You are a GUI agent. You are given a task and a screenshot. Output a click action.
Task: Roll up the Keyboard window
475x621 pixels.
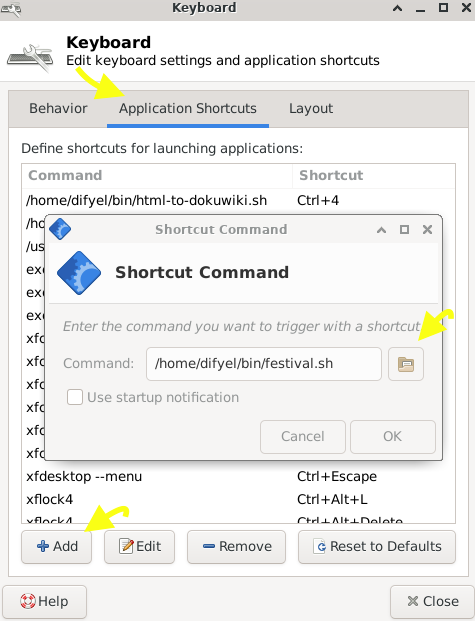(397, 8)
